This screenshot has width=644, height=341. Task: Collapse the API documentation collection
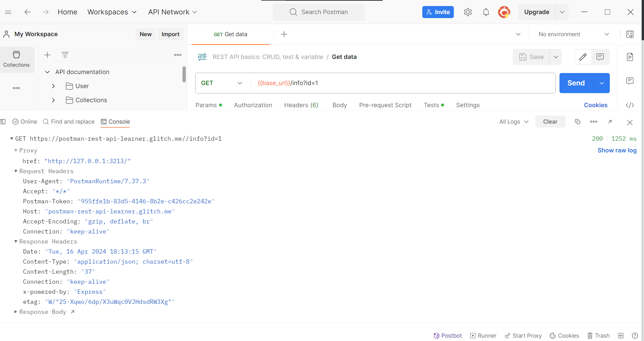tap(47, 72)
